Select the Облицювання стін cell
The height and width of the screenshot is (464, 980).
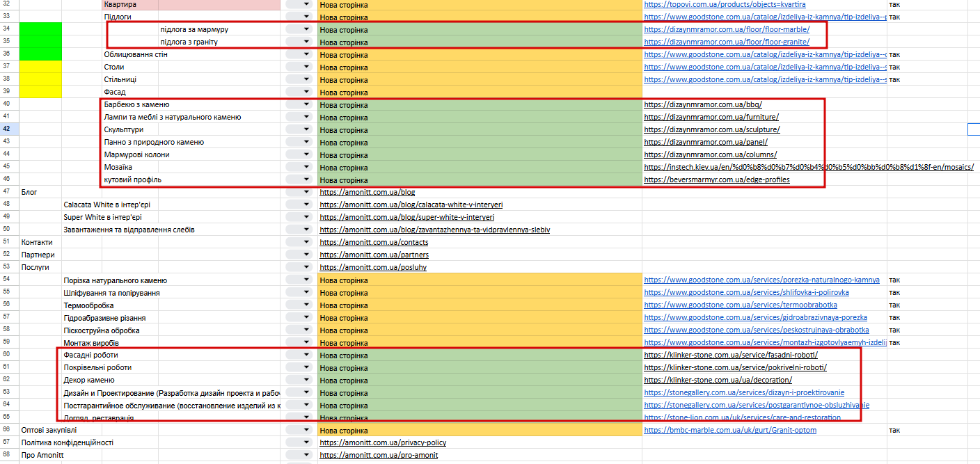click(x=136, y=55)
